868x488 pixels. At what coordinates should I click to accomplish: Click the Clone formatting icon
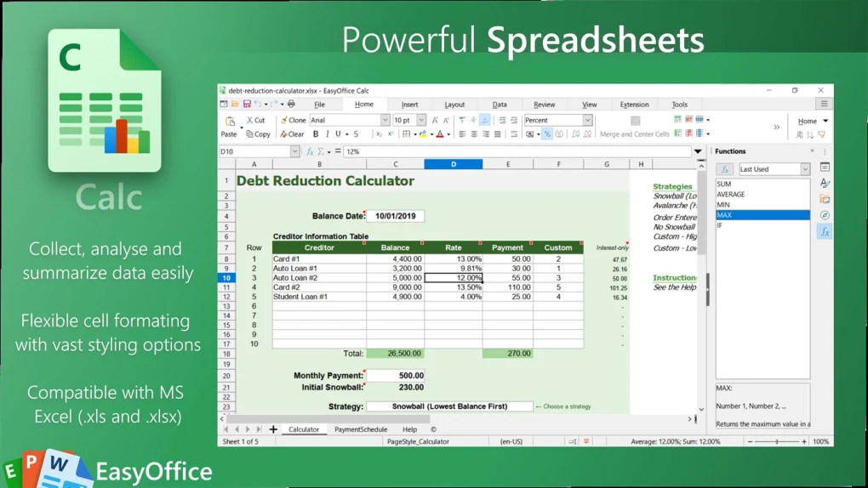point(294,120)
